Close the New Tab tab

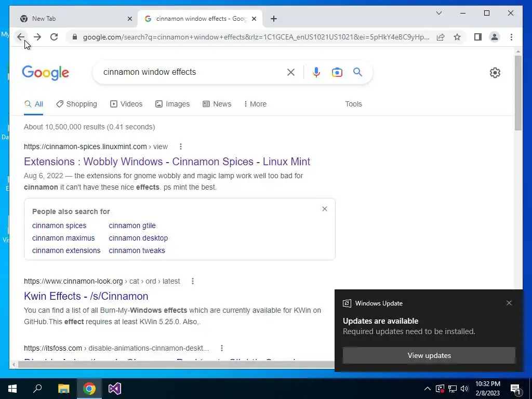(129, 19)
